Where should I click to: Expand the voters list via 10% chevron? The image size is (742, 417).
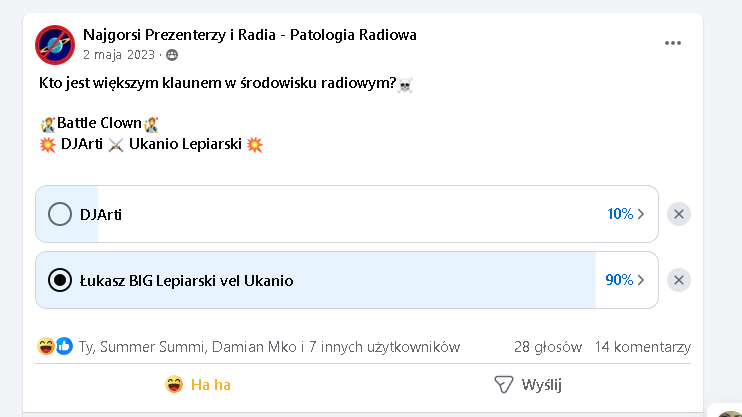(x=641, y=214)
